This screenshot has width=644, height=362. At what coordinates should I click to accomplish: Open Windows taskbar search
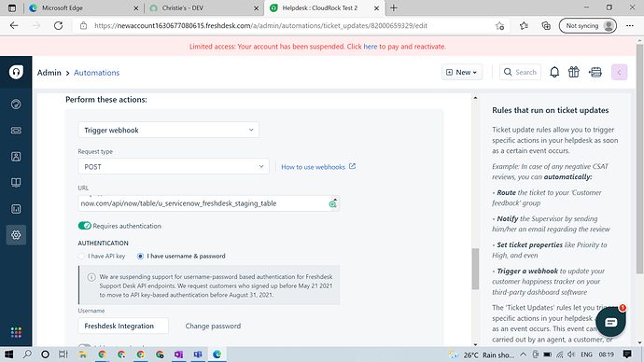click(27, 355)
